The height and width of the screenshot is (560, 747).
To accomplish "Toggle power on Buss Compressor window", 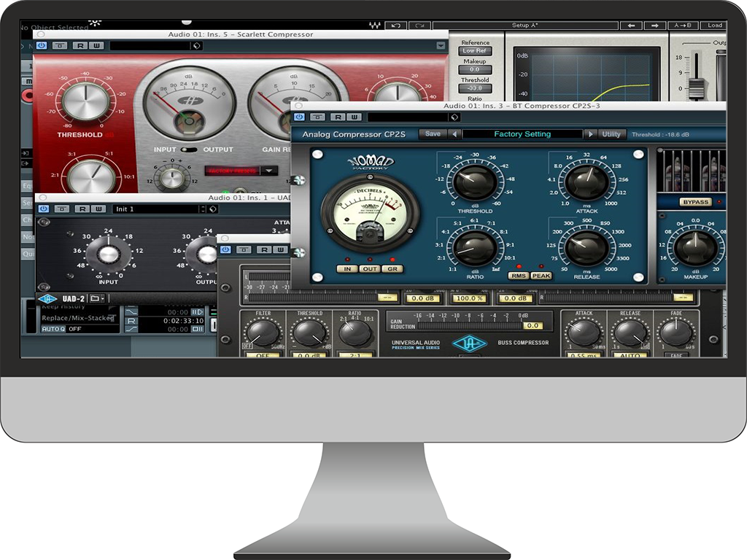I will tap(226, 249).
